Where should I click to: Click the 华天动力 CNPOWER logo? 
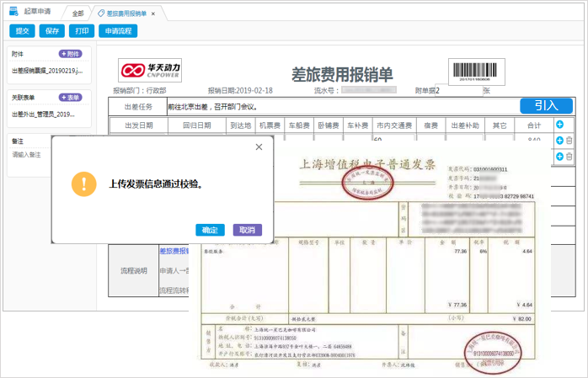tap(150, 70)
